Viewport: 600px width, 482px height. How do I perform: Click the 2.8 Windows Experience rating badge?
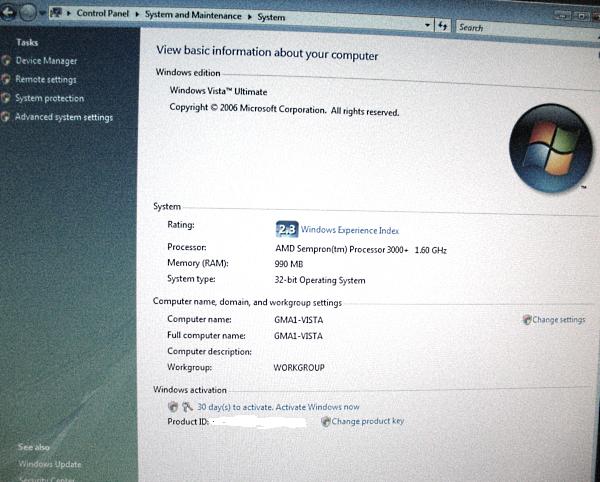pyautogui.click(x=286, y=229)
